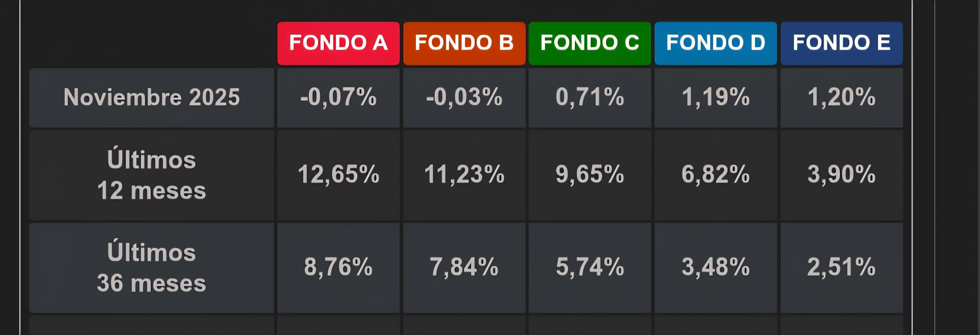Select the 6,82% twelve-month value
980x335 pixels.
pos(716,175)
